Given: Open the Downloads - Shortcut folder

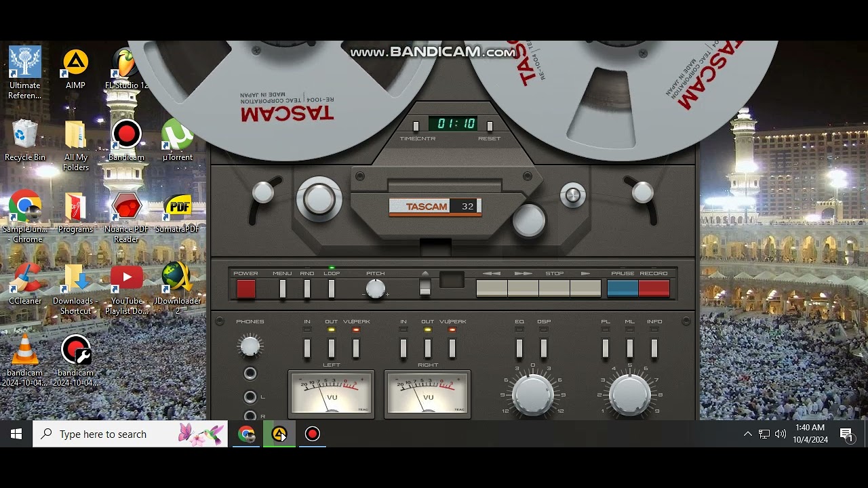Looking at the screenshot, I should coord(75,289).
